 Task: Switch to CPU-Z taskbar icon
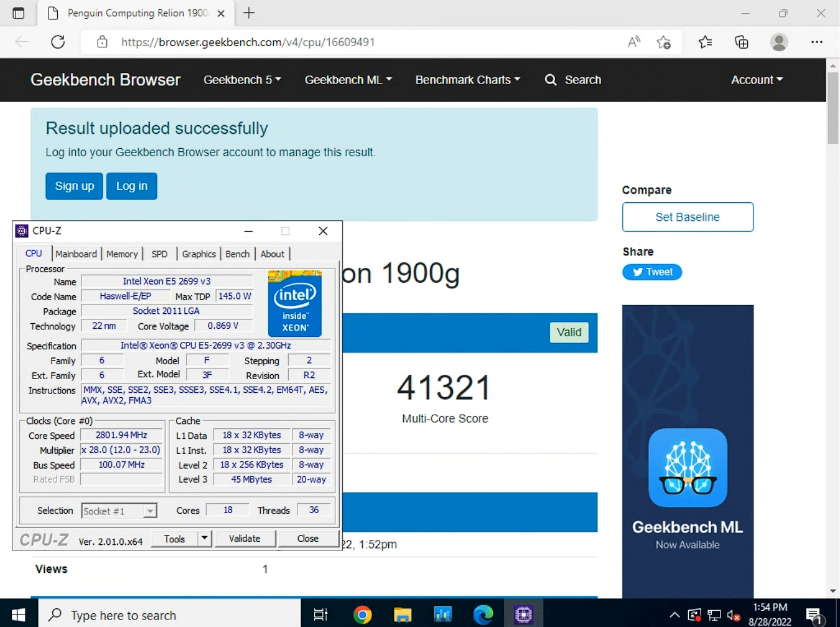(523, 615)
